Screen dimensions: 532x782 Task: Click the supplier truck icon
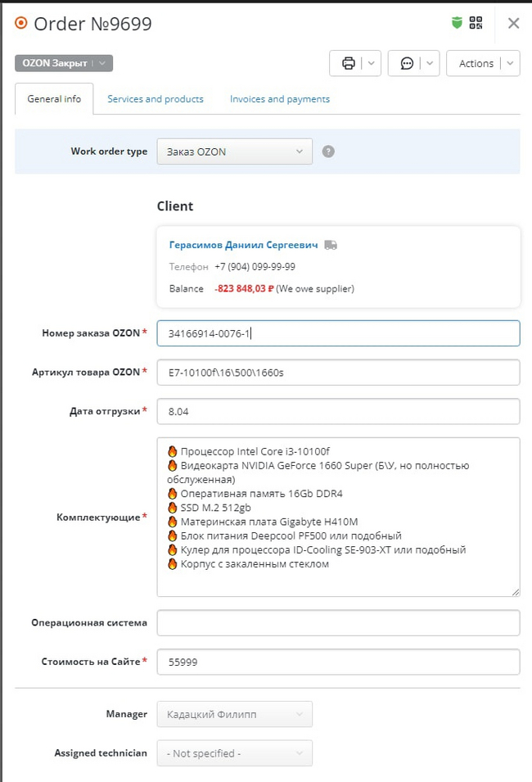point(331,245)
